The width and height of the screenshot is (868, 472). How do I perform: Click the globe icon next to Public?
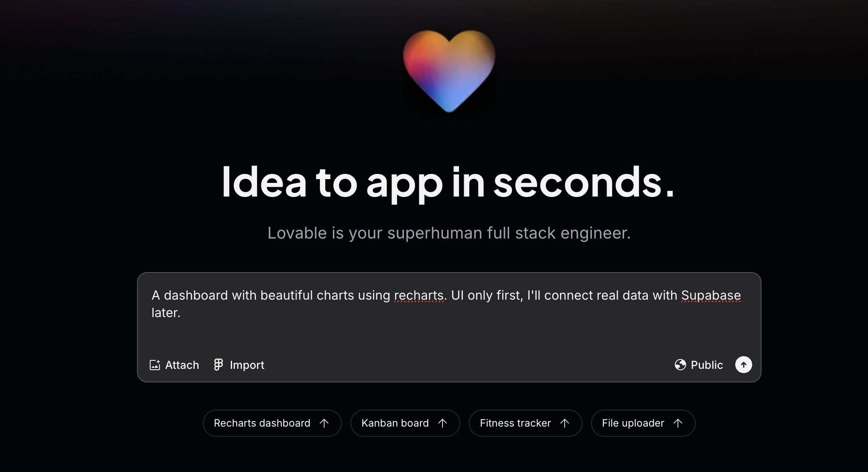point(680,365)
